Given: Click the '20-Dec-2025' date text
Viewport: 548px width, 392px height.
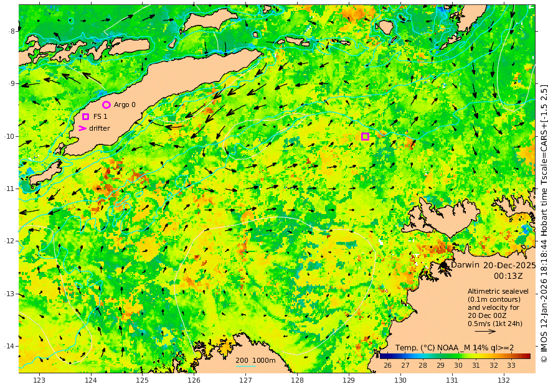Looking at the screenshot, I should (x=509, y=265).
